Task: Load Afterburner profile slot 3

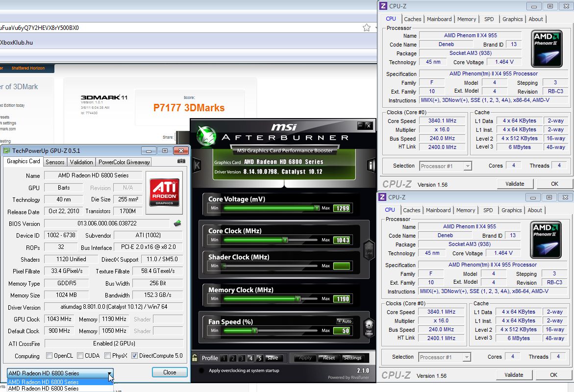Action: tap(242, 358)
